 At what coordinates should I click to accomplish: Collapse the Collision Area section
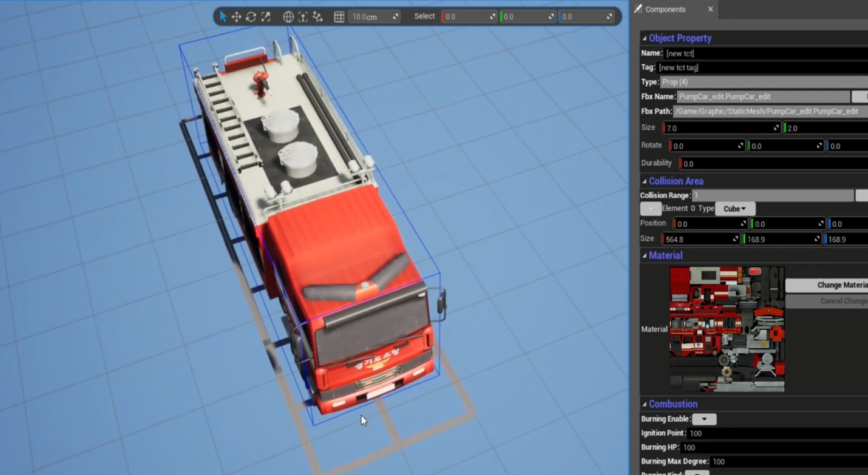click(x=645, y=181)
